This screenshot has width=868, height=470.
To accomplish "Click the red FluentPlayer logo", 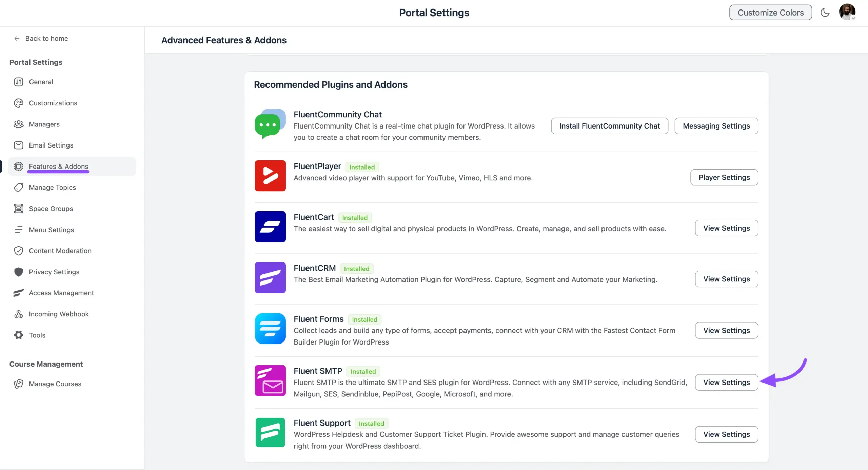I will (x=270, y=176).
